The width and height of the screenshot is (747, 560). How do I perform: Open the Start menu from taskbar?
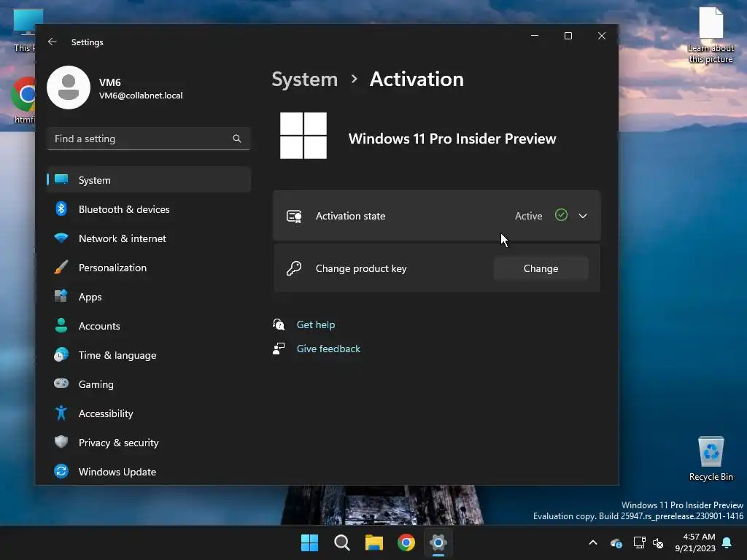[309, 542]
